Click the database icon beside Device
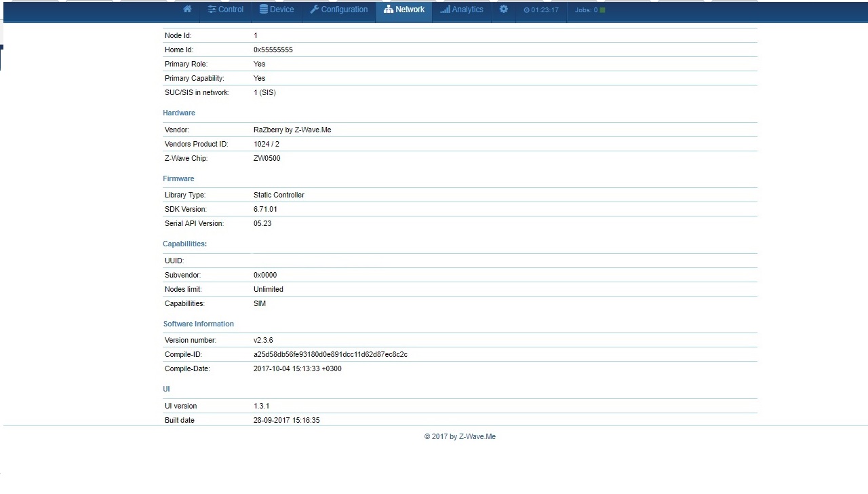This screenshot has width=868, height=494. click(x=263, y=9)
